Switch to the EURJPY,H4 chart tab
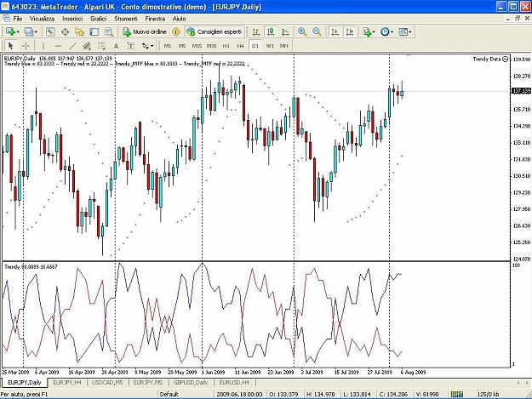 coord(67,382)
